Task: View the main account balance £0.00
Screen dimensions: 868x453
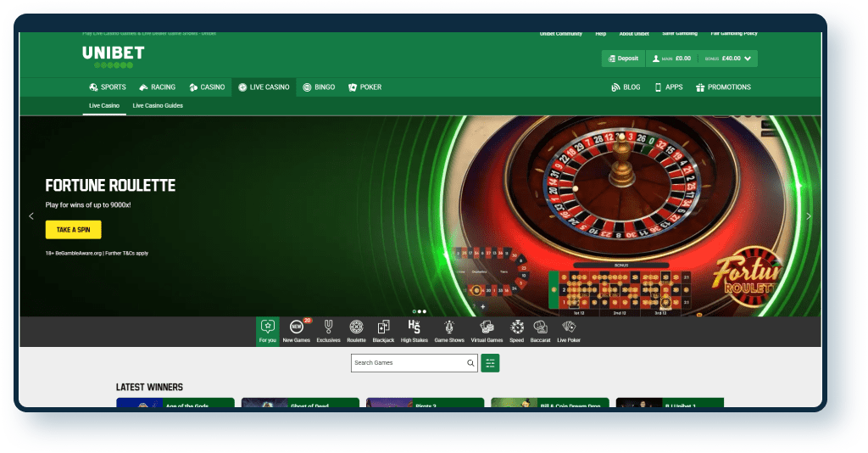Action: (671, 59)
